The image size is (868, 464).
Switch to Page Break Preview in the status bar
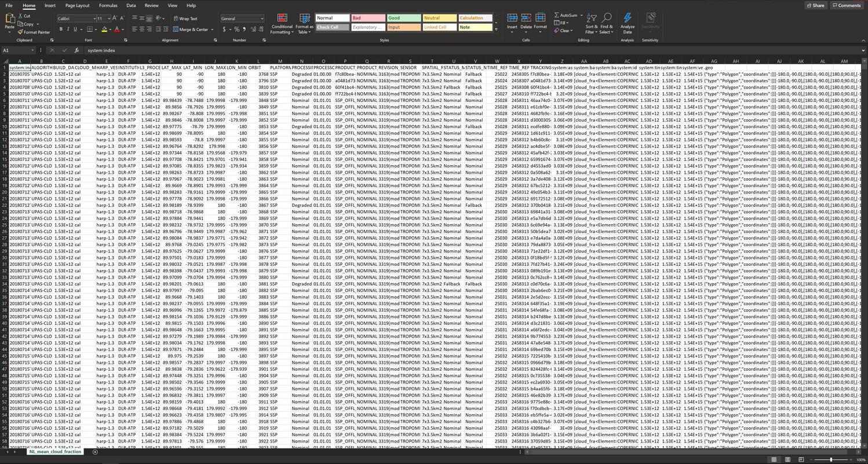(801, 459)
